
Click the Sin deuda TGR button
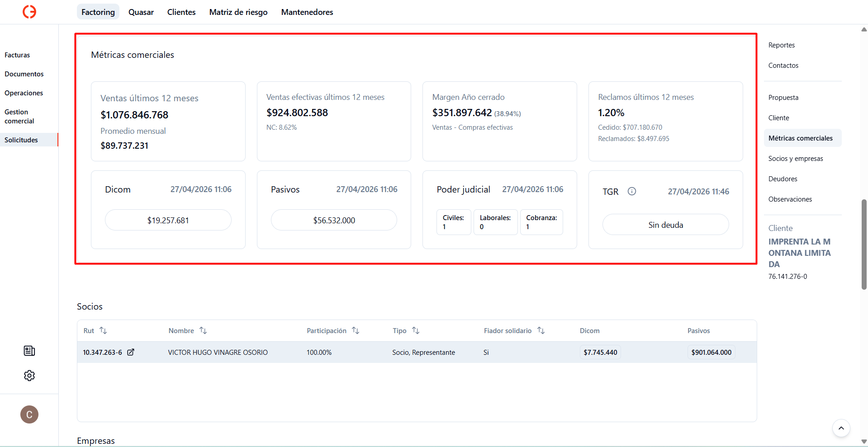click(666, 225)
